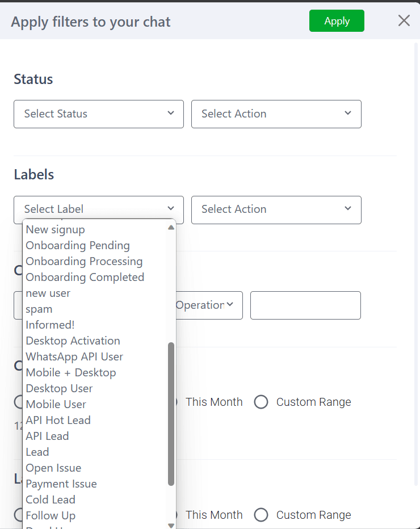
Task: Select API Hot Lead label
Action: point(58,421)
